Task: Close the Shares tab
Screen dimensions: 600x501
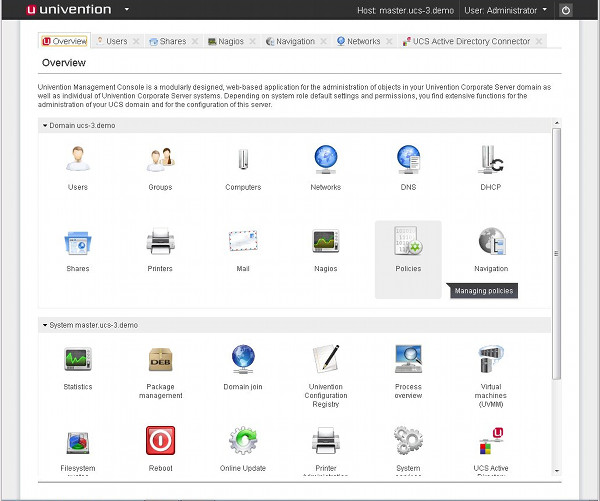Action: tap(195, 41)
